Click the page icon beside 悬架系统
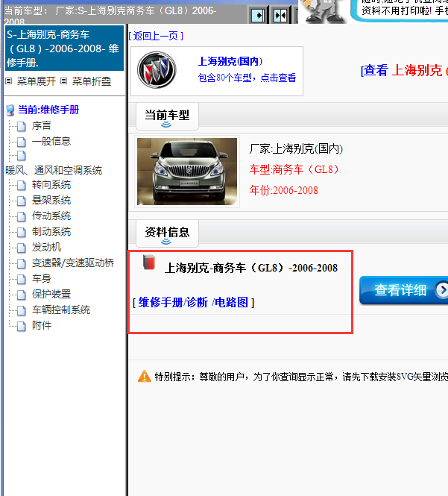 [21, 201]
